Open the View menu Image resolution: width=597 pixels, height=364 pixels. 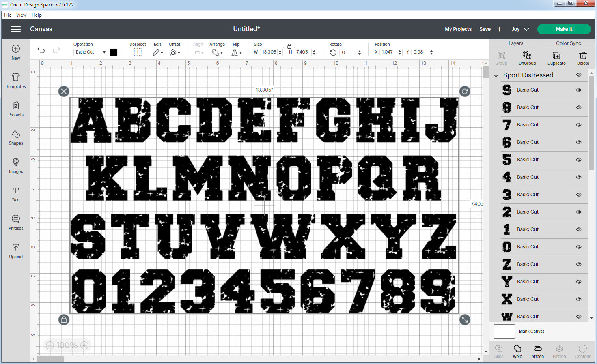pos(22,15)
